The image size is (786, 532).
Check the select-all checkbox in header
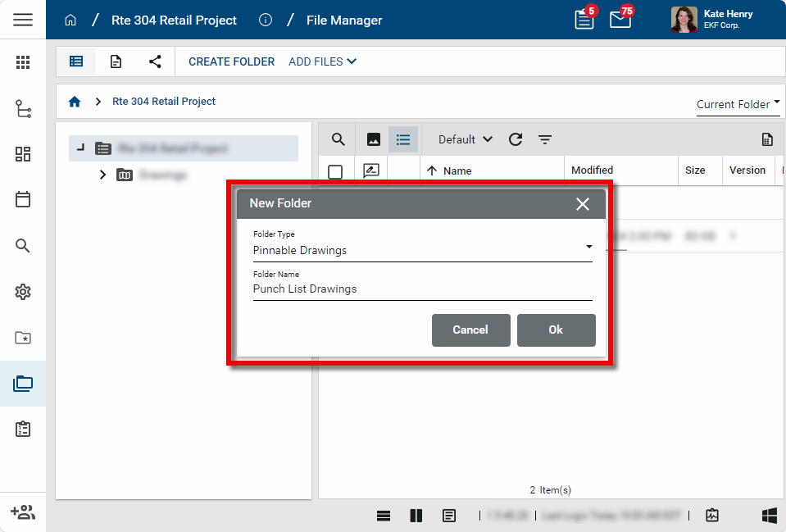(335, 171)
